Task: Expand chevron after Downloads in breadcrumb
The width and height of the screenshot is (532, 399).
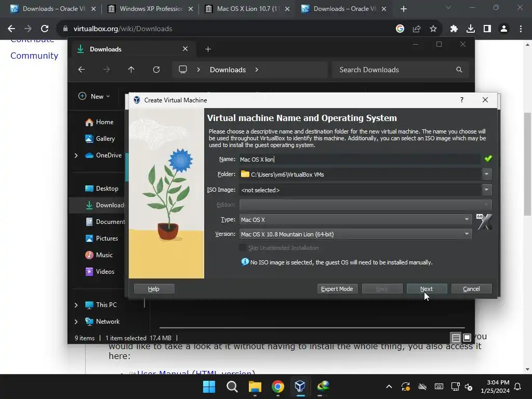Action: tap(257, 70)
